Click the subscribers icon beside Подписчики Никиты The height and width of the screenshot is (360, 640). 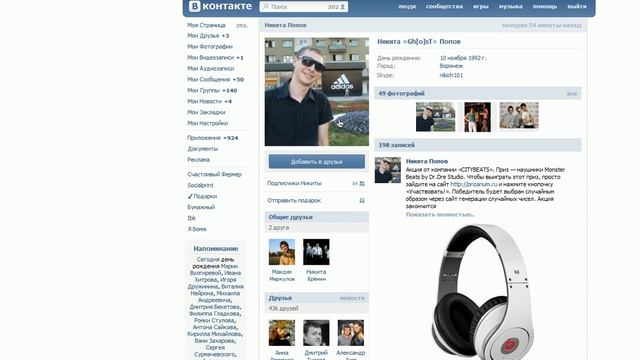362,184
